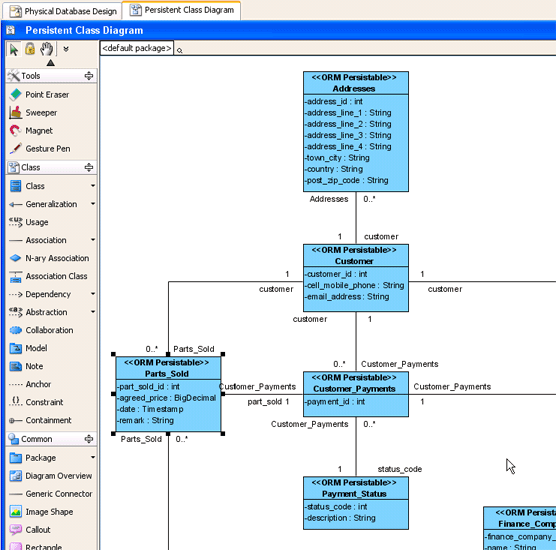
Task: Click the post_zip_code : String attribute
Action: tap(347, 180)
